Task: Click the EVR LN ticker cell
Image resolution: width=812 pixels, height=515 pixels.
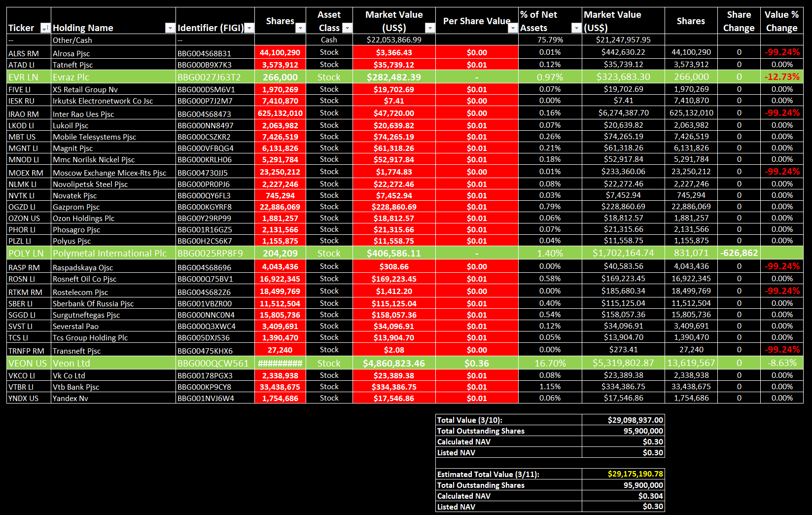Action: tap(29, 77)
